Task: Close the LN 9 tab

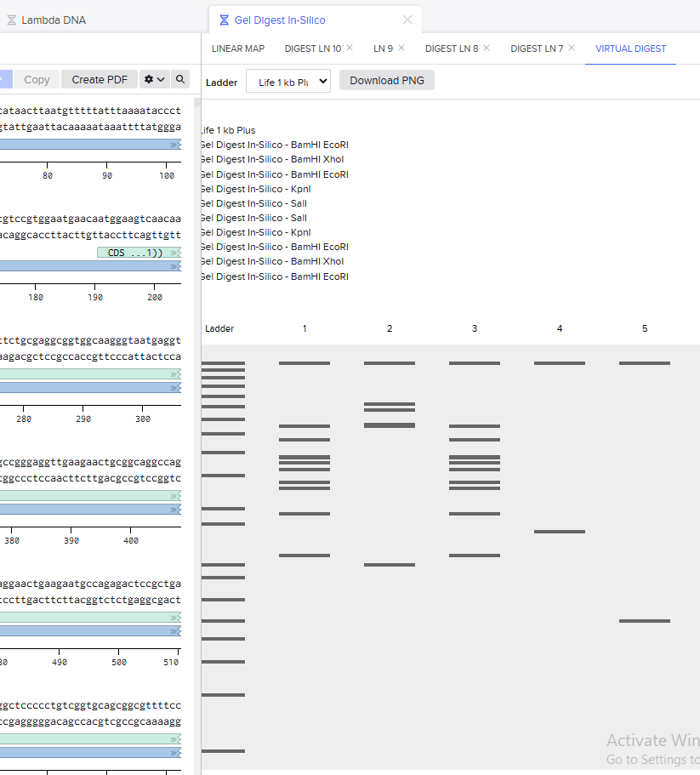Action: point(401,48)
